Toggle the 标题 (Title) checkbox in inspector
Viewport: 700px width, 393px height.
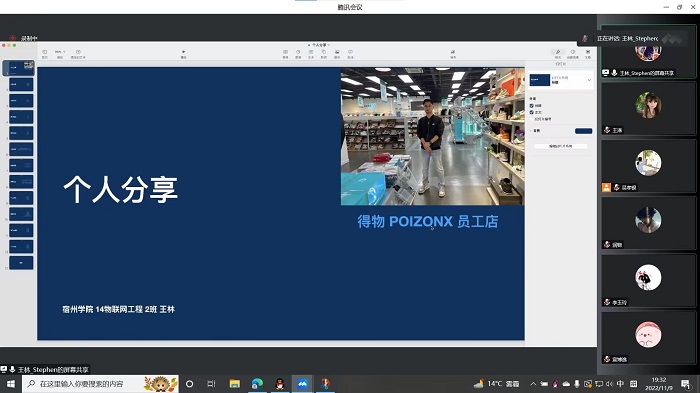coord(532,106)
